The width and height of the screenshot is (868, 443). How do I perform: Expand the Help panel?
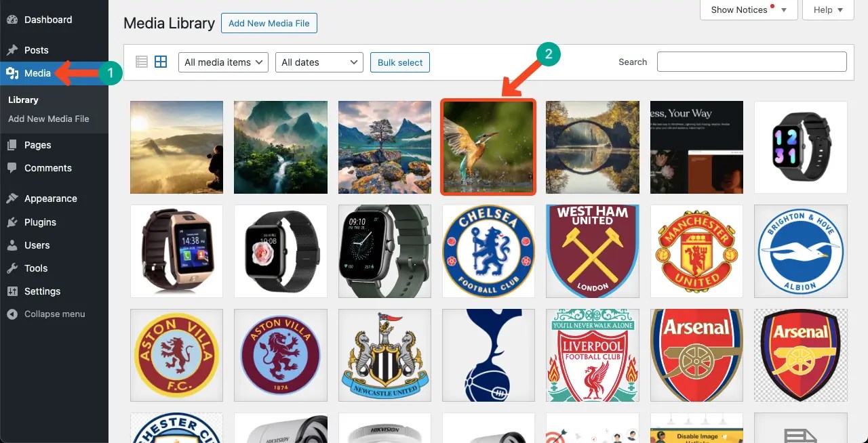[827, 10]
